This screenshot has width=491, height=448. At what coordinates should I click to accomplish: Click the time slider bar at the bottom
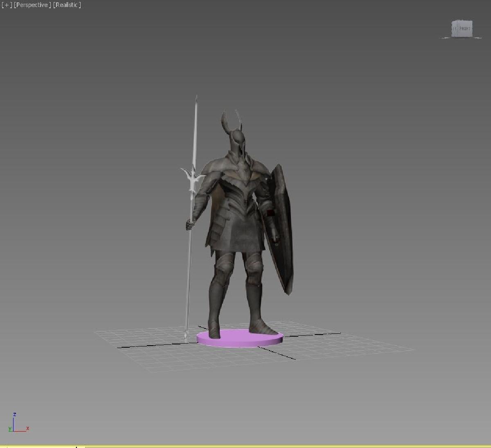(245, 446)
